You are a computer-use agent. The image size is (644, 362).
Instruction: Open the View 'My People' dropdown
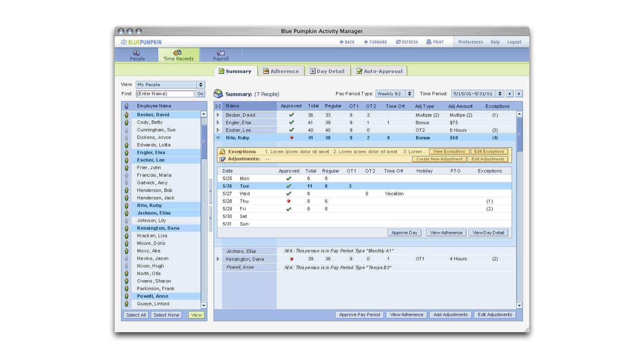click(170, 84)
